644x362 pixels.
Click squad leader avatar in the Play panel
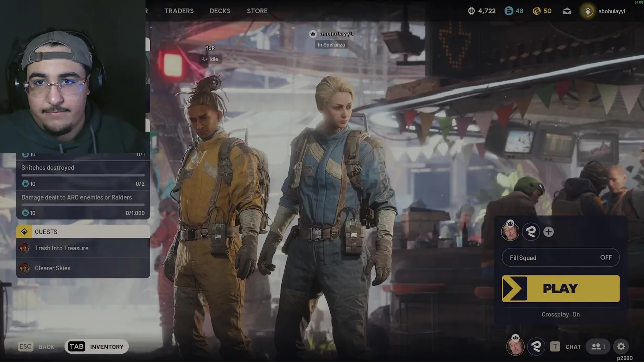pos(510,231)
